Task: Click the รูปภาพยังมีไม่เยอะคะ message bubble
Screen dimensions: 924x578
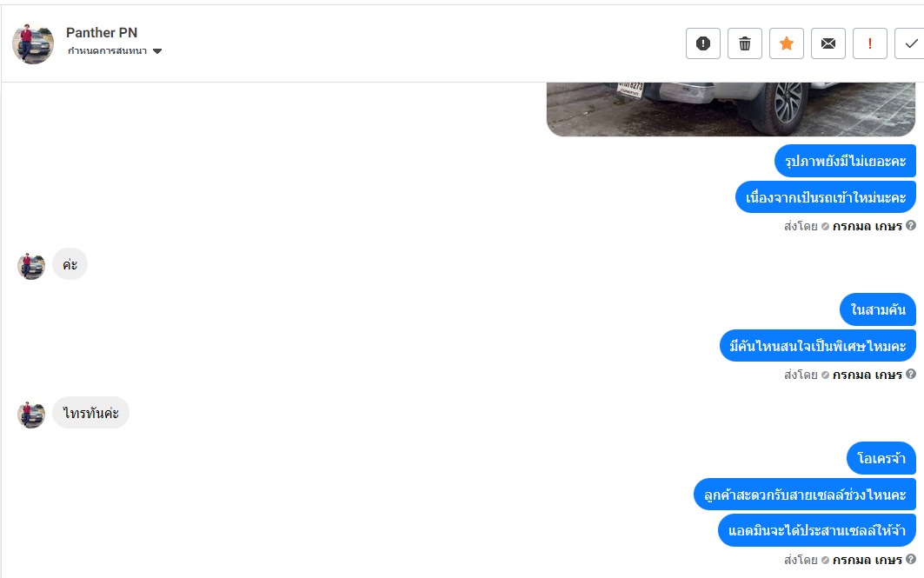Action: coord(845,161)
